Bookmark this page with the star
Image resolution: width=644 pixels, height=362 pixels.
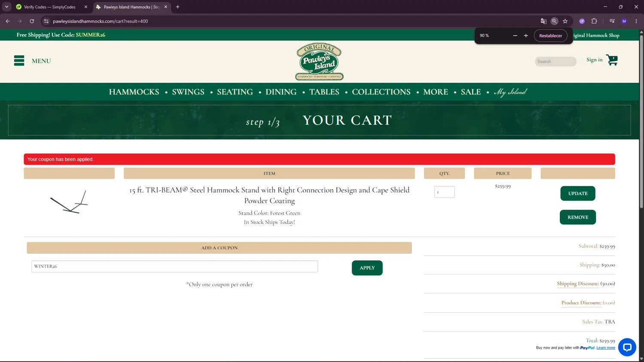pos(565,21)
